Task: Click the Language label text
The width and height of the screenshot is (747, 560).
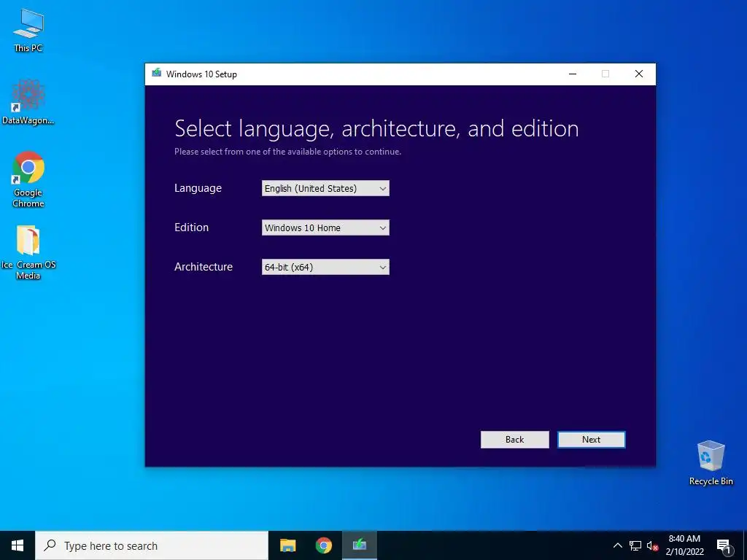Action: pos(198,188)
